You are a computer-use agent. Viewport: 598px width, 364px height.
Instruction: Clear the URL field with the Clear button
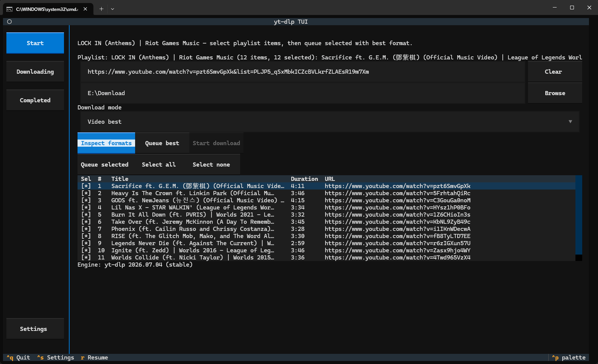tap(555, 71)
